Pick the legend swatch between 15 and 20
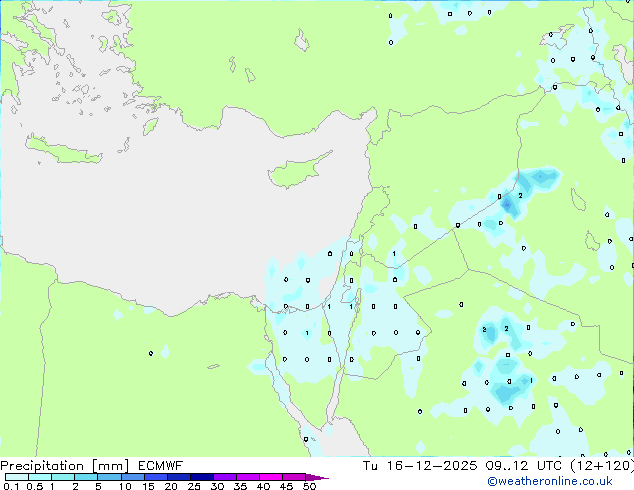Viewport: 634px width, 490px height. click(155, 477)
